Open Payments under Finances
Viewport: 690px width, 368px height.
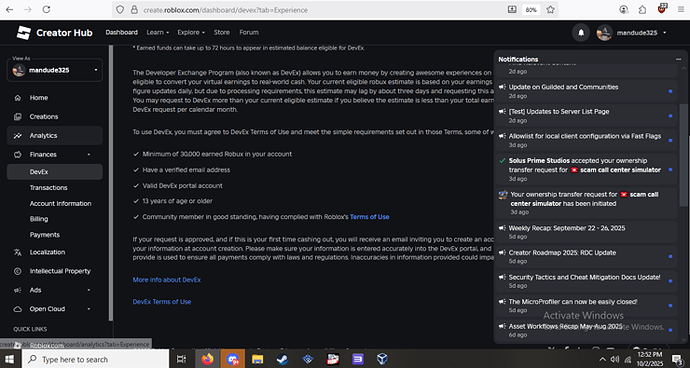click(44, 235)
